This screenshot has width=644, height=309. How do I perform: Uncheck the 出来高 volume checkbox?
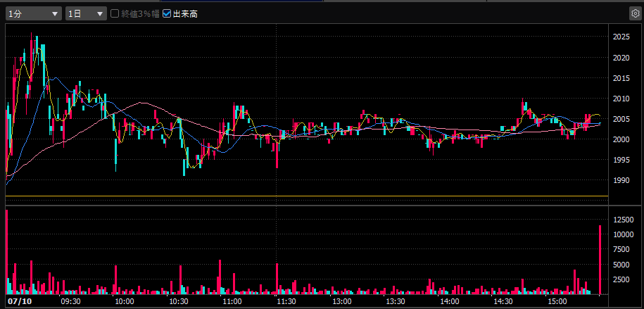[167, 13]
